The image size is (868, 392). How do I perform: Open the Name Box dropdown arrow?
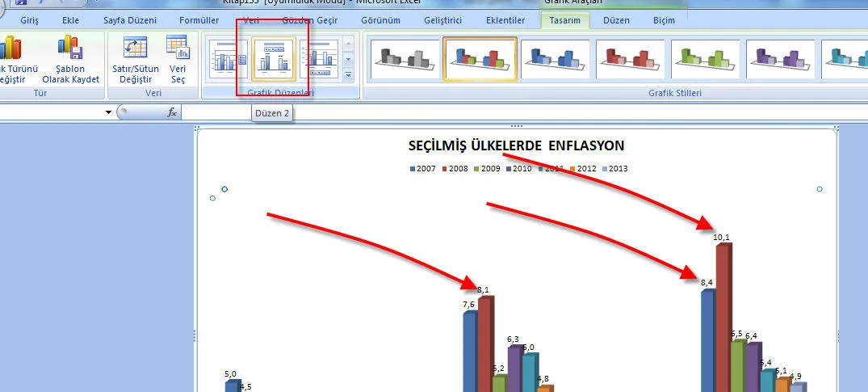(x=109, y=112)
